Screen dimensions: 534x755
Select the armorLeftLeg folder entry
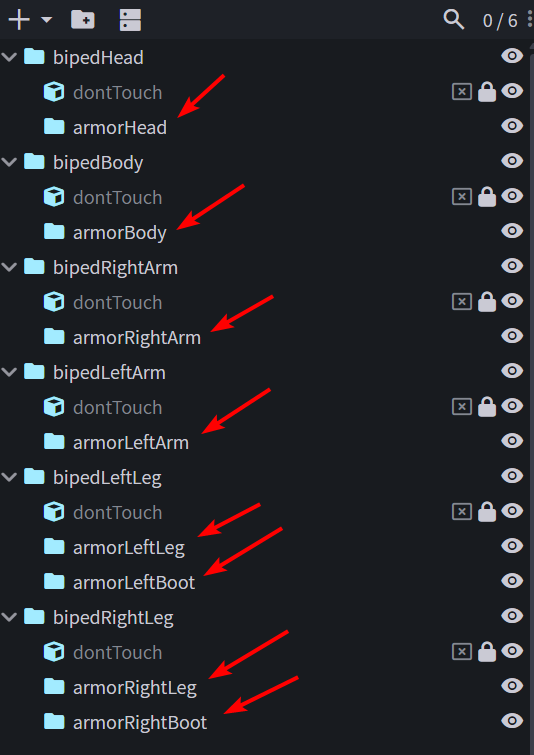pyautogui.click(x=129, y=547)
